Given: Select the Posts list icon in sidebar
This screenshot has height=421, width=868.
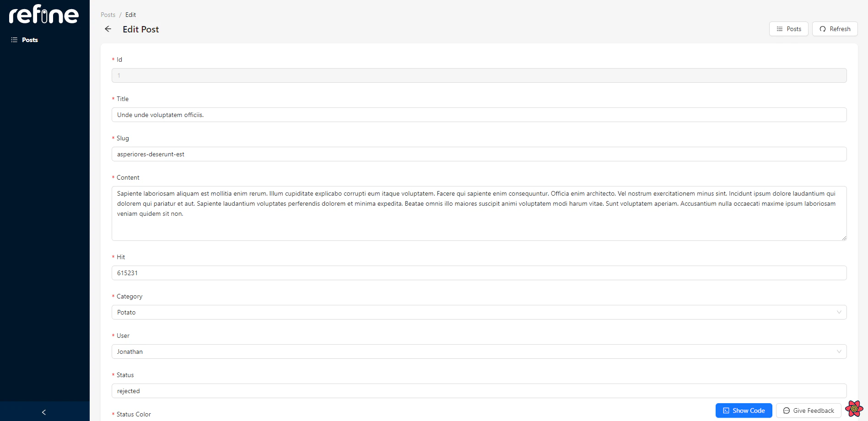Looking at the screenshot, I should [x=13, y=40].
